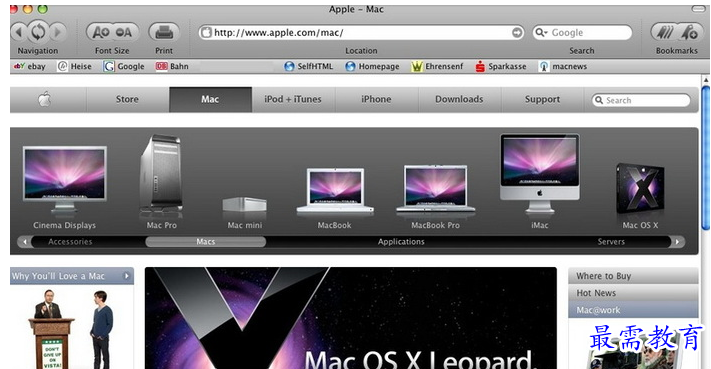Click the Macs slider handle
711x369 pixels.
coord(205,242)
